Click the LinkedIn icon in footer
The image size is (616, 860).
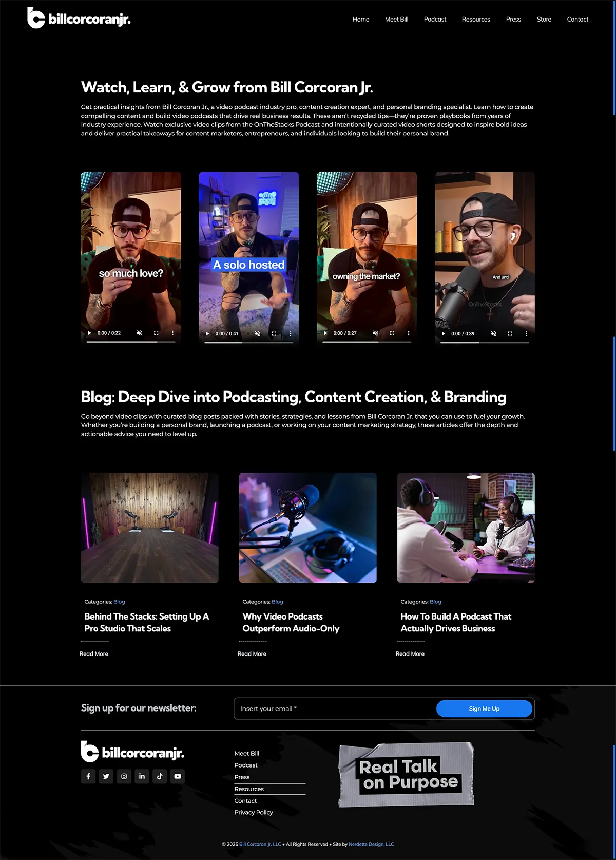click(x=142, y=776)
